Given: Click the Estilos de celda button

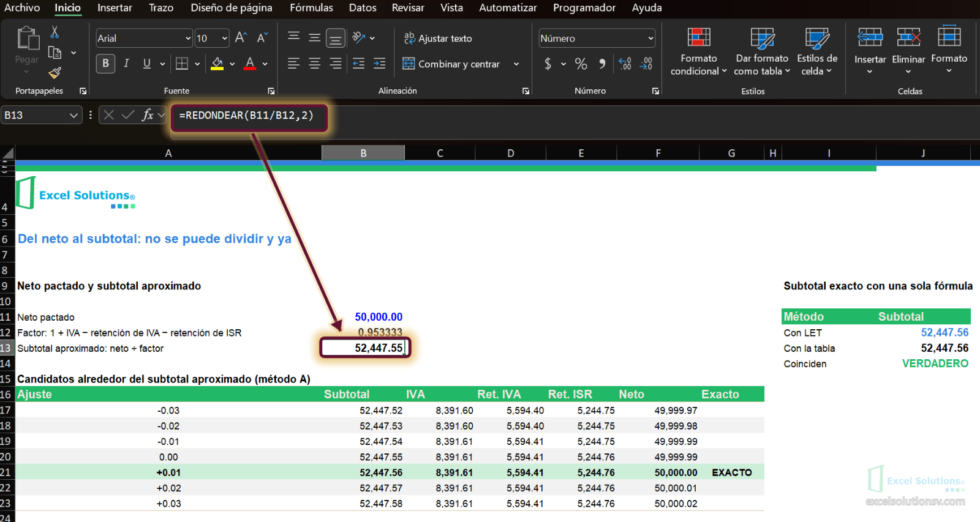Looking at the screenshot, I should (817, 53).
